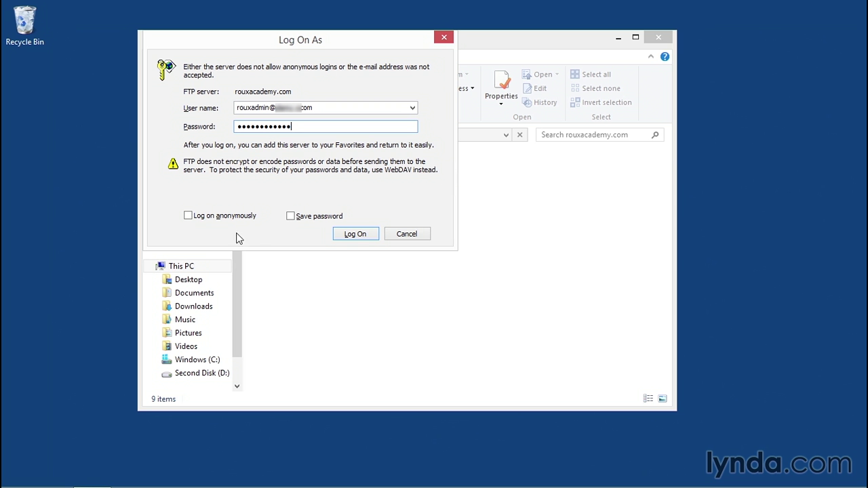Screen dimensions: 868x488
Task: Open Explorer help with the question mark icon
Action: [x=665, y=57]
